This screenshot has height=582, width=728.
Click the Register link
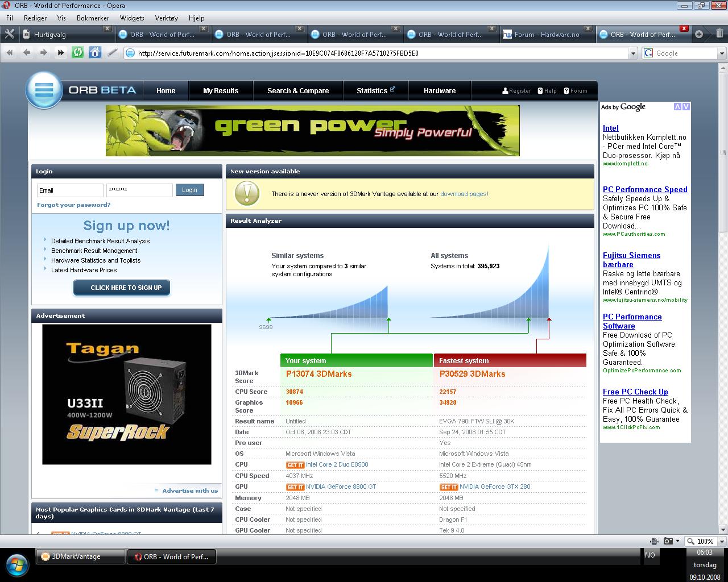tap(516, 90)
